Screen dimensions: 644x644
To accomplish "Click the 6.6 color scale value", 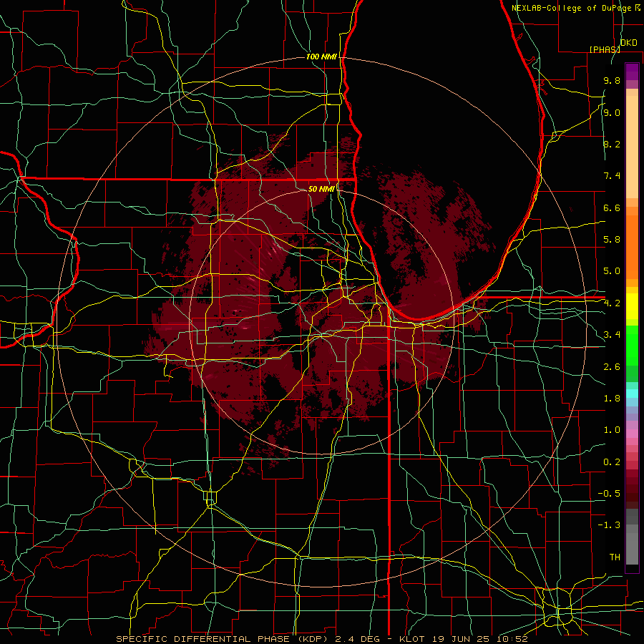I will click(x=612, y=208).
